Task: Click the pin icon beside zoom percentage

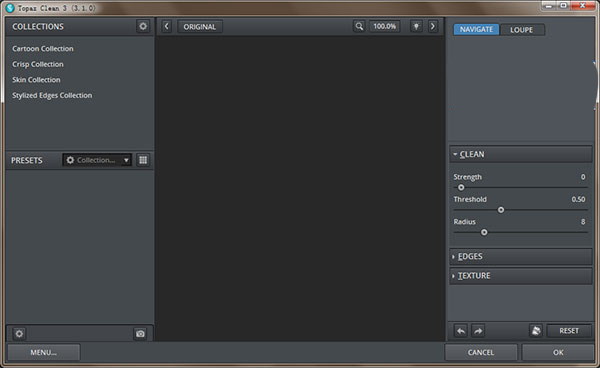Action: (x=416, y=26)
